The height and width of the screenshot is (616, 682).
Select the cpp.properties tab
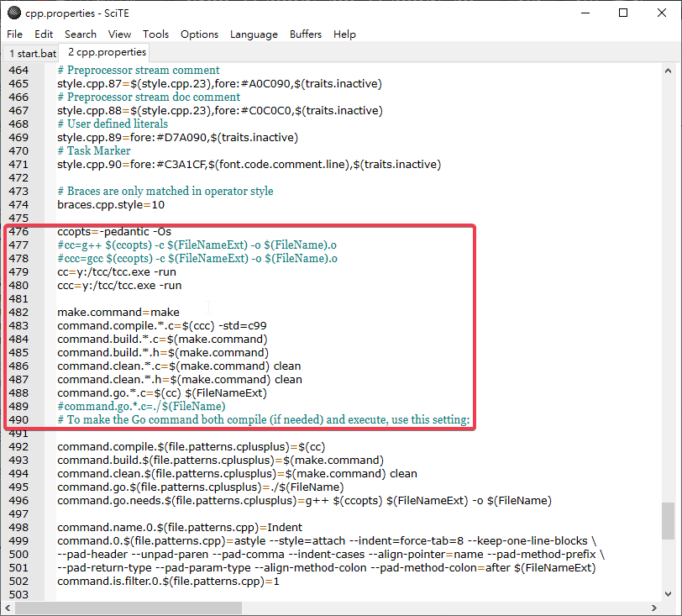coord(106,52)
